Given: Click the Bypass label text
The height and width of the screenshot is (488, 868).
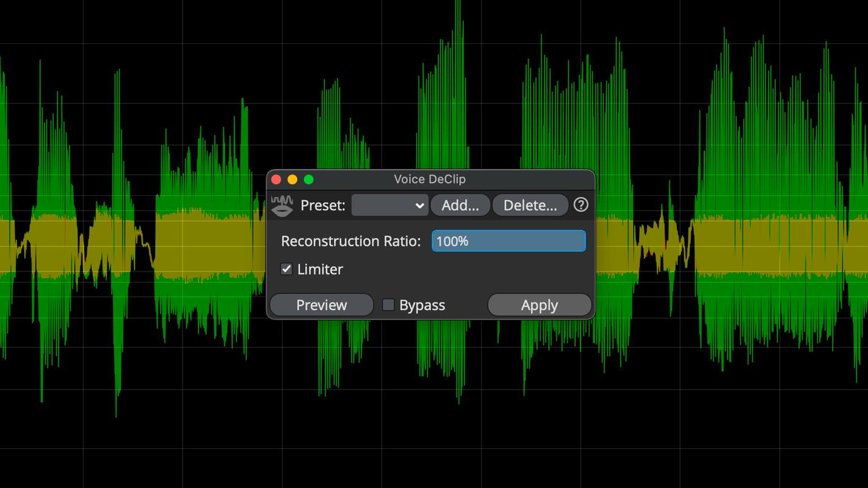Looking at the screenshot, I should tap(422, 305).
